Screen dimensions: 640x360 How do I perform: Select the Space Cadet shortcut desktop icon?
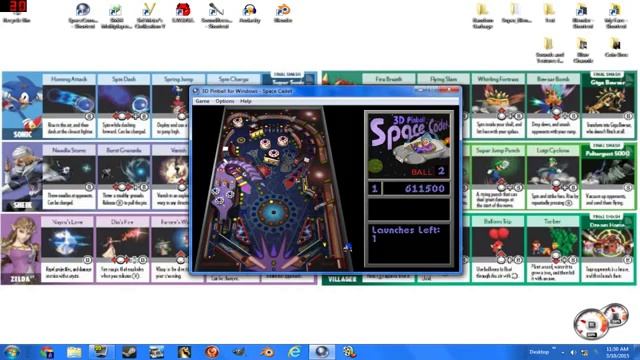[83, 16]
